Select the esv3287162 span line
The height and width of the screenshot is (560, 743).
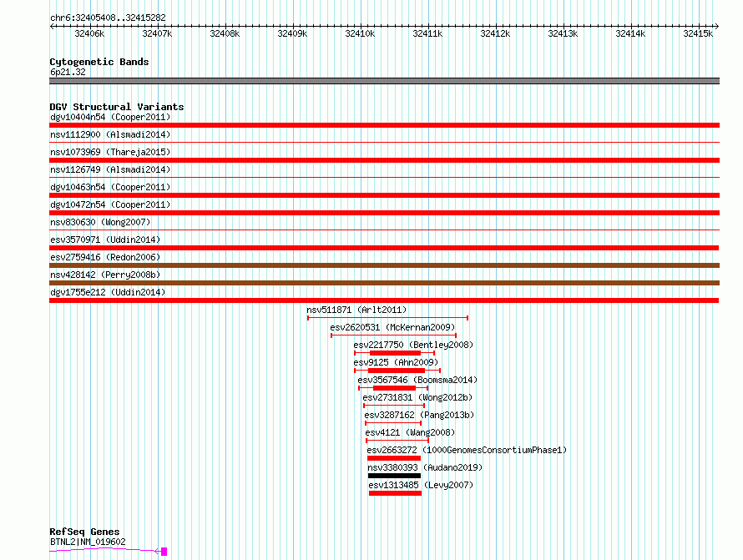point(393,423)
